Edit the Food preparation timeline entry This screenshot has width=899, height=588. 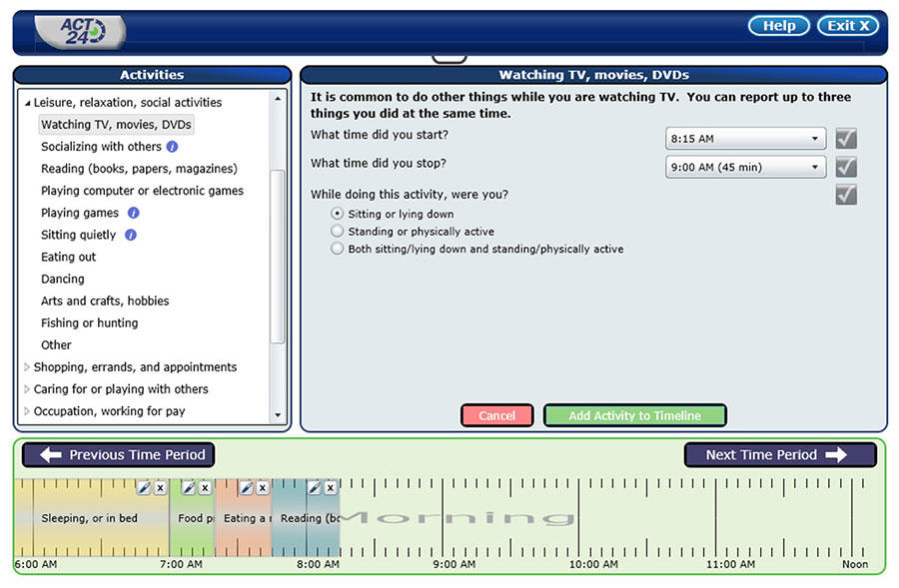click(x=188, y=487)
